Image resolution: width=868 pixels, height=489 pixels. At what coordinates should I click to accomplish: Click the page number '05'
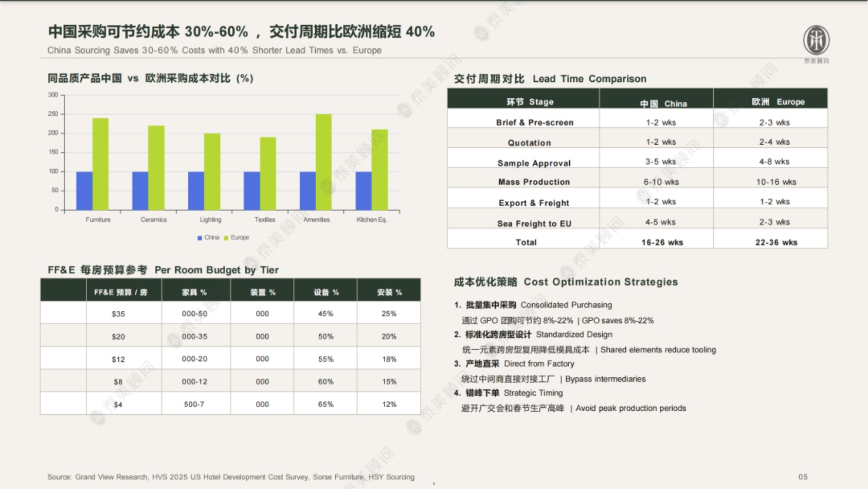(x=803, y=477)
